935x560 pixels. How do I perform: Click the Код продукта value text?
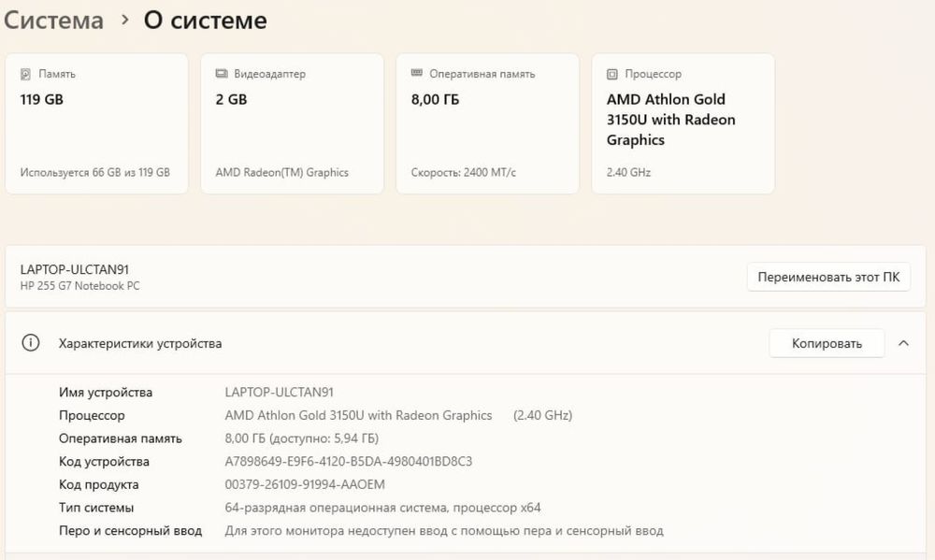(x=305, y=484)
